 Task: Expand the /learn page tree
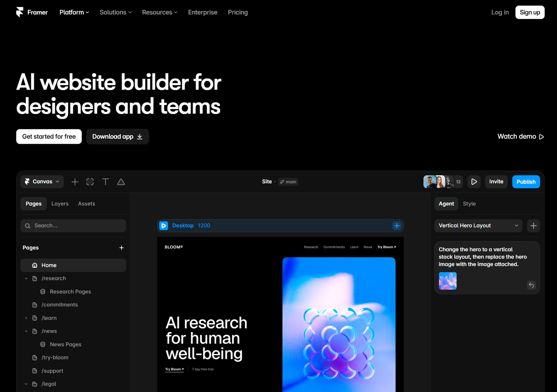tap(26, 318)
